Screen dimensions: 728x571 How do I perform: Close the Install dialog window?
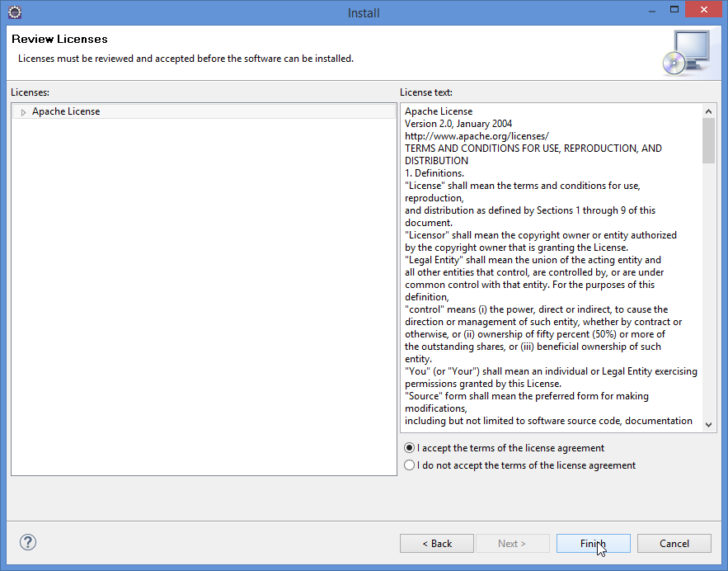point(704,10)
